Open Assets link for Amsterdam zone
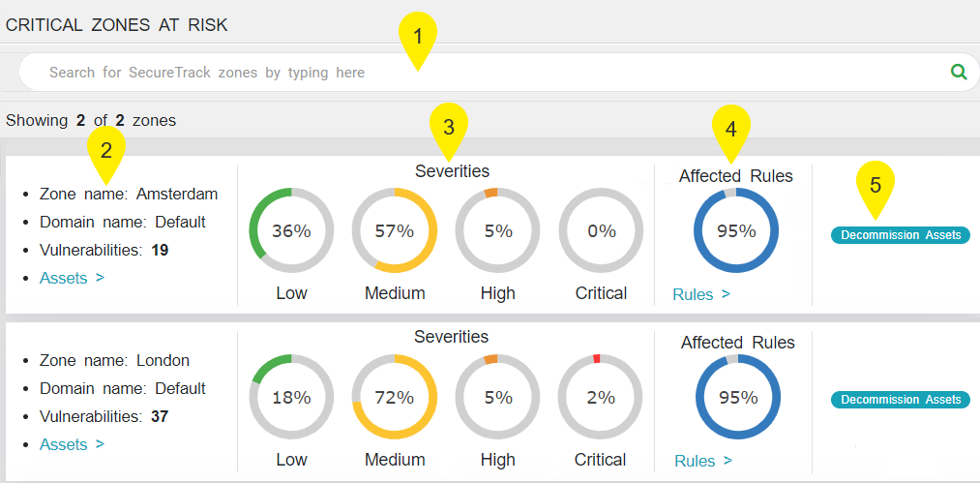This screenshot has height=483, width=980. 72,278
